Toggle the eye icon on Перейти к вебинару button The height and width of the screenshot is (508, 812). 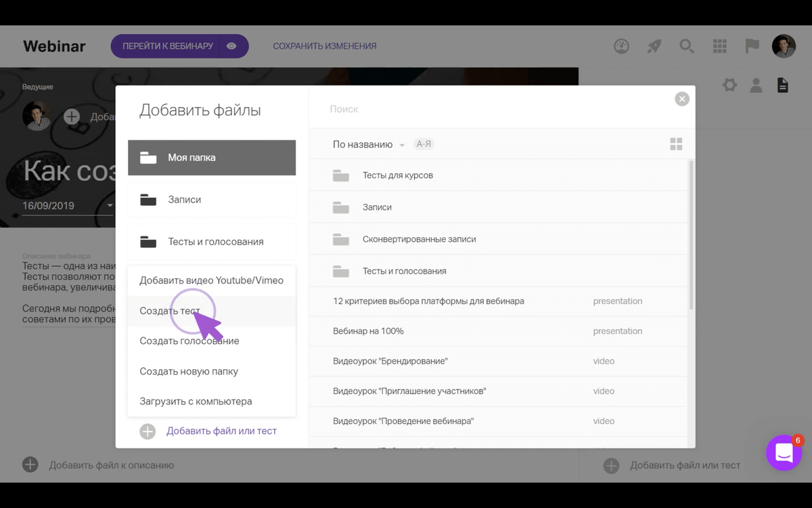point(231,46)
